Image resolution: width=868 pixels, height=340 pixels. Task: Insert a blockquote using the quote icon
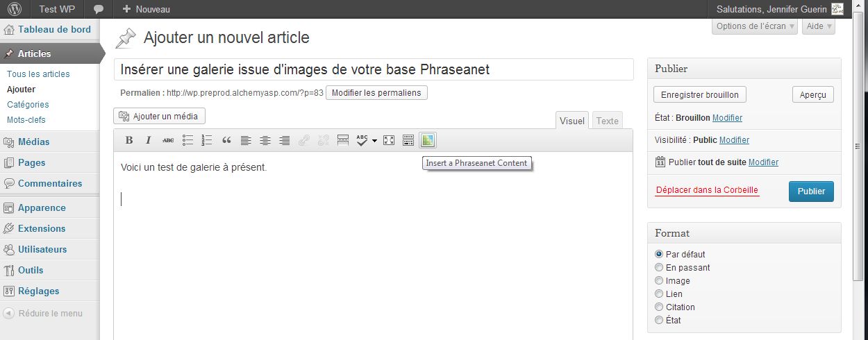(226, 140)
